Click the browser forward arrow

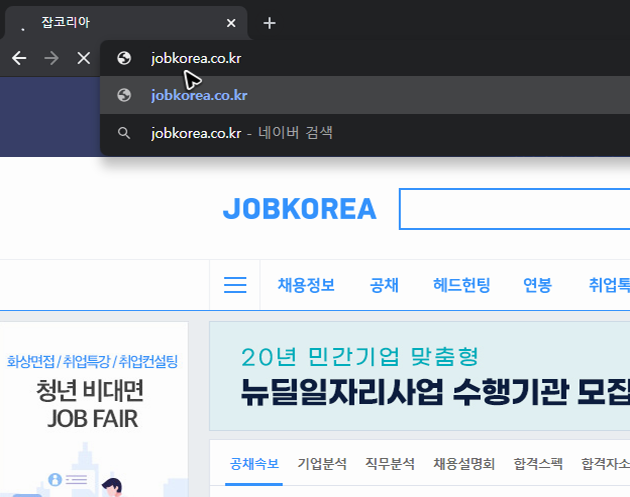(x=51, y=58)
